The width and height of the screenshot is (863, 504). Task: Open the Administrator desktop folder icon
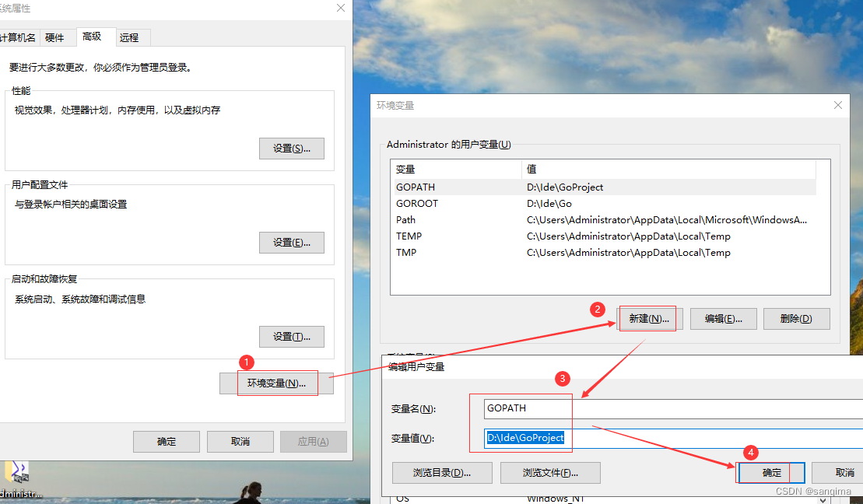click(18, 478)
